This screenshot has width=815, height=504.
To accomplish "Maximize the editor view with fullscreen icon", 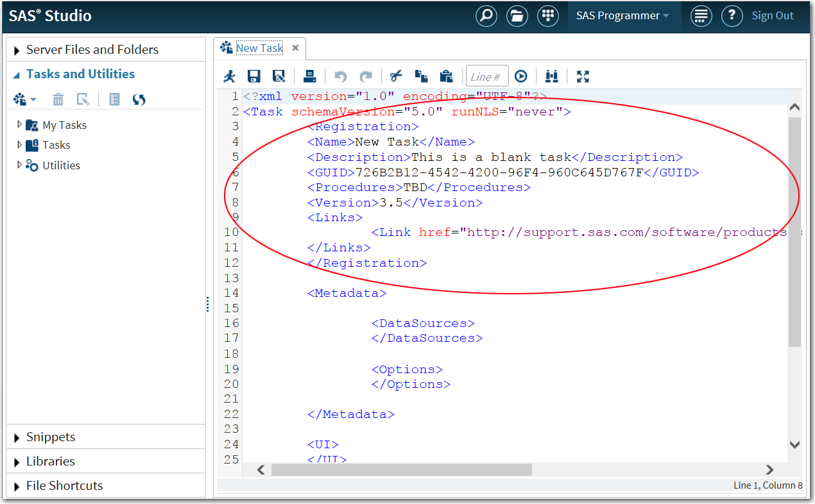I will pos(583,76).
